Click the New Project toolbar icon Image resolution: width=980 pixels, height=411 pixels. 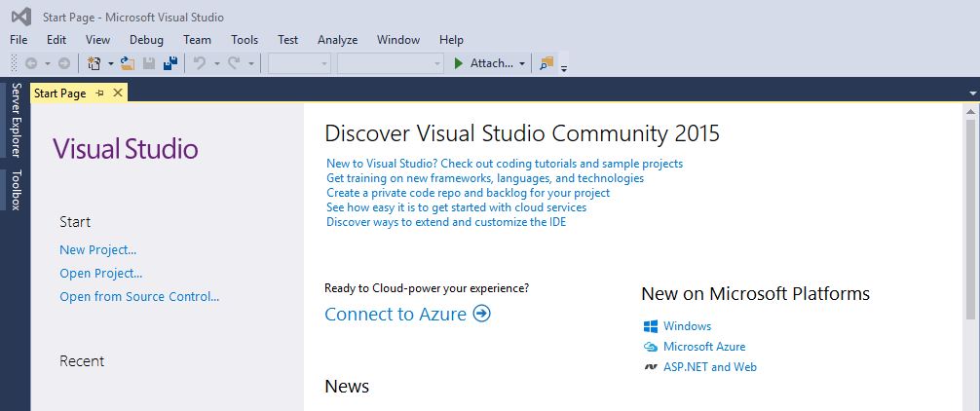pos(94,63)
